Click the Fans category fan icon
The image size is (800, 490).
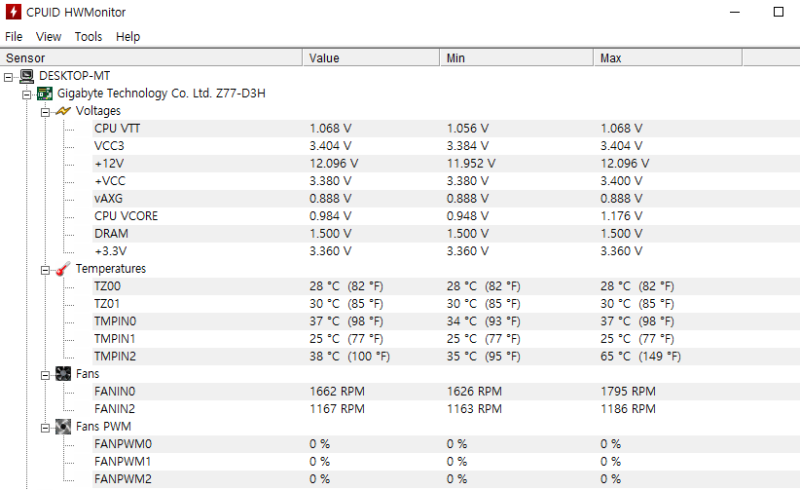click(63, 374)
